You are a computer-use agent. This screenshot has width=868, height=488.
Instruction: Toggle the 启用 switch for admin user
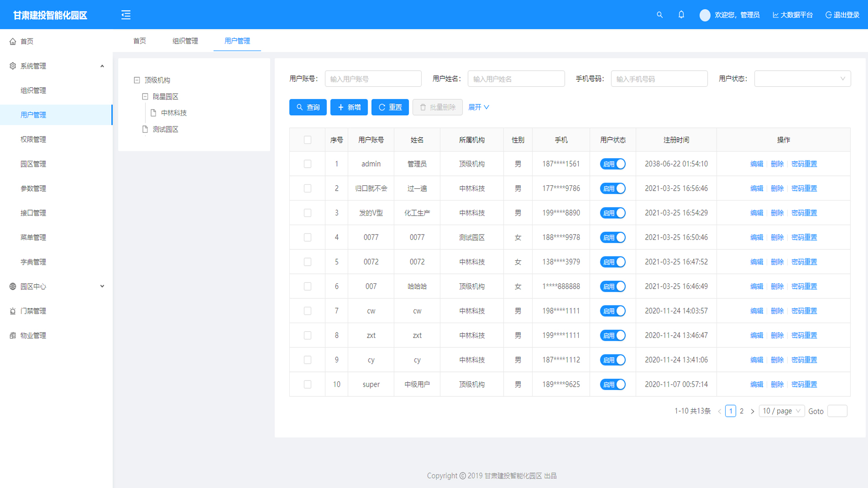click(x=613, y=164)
